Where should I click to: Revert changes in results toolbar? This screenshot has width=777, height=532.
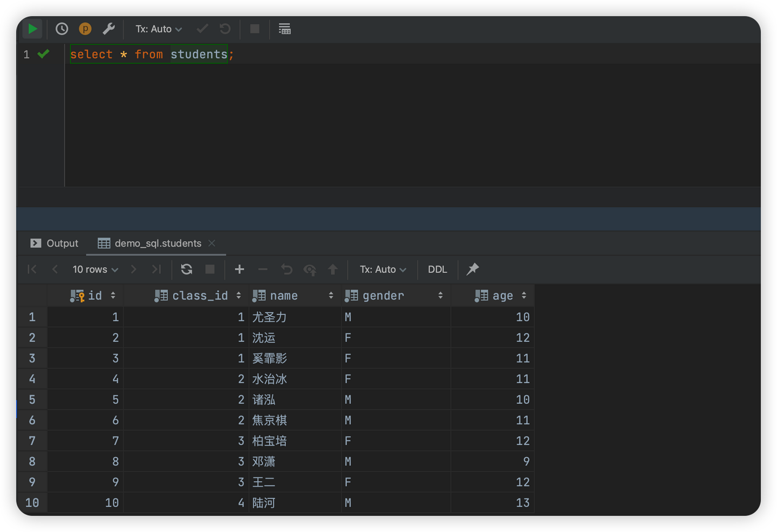coord(287,269)
